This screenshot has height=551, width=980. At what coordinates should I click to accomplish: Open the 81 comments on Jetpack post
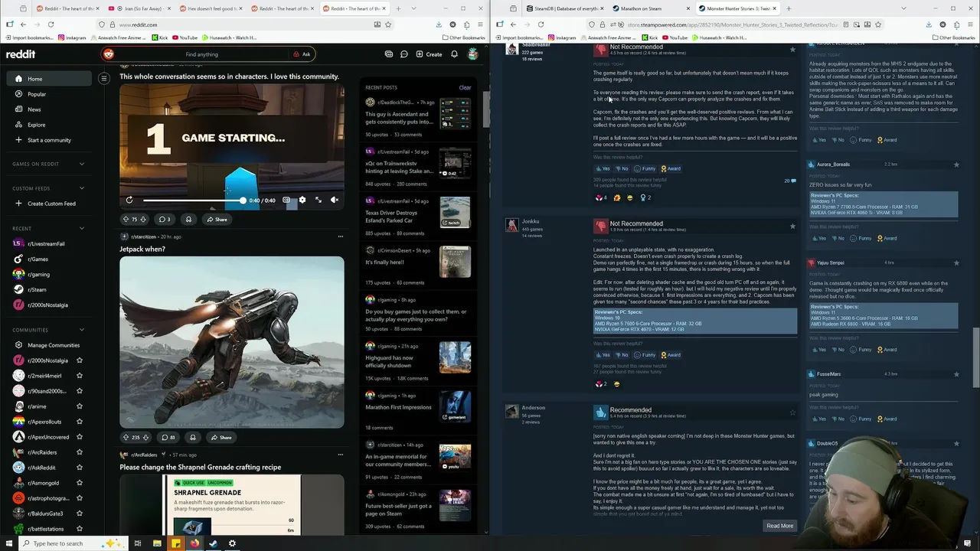coord(168,438)
